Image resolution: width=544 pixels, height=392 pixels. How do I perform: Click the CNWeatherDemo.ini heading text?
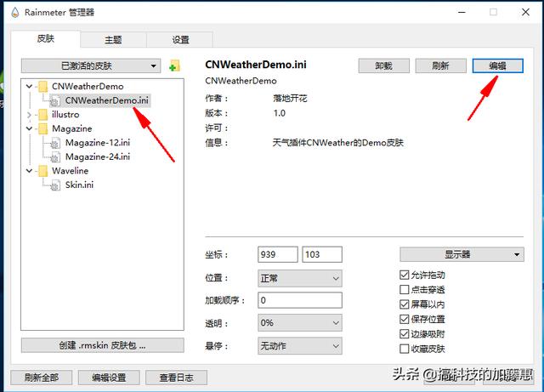pos(256,65)
